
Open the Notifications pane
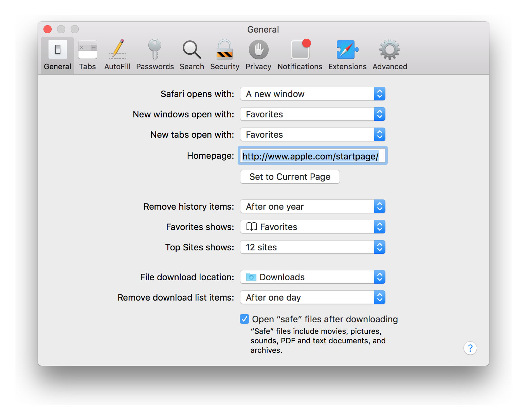point(300,55)
